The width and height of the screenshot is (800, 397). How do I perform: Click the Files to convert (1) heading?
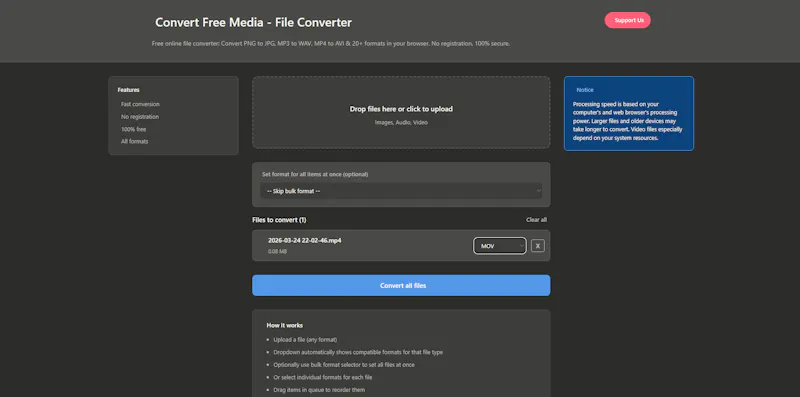point(279,220)
